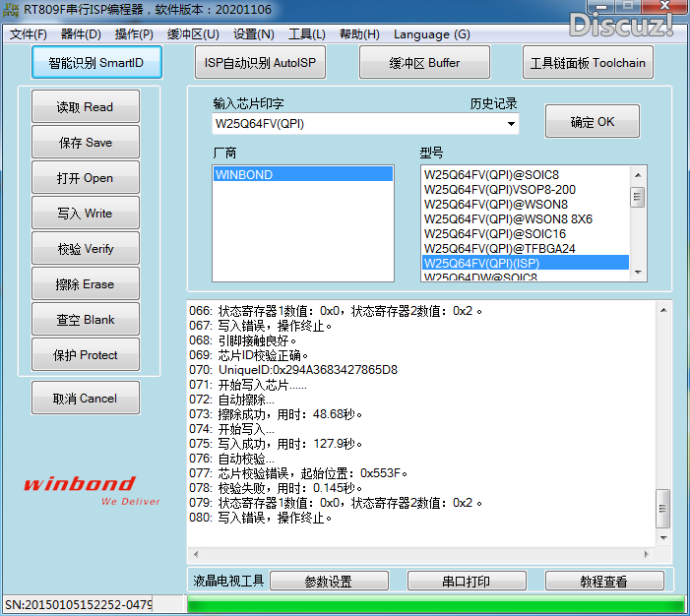The image size is (690, 616).
Task: Click log line 073 erase success text
Action: tap(290, 414)
